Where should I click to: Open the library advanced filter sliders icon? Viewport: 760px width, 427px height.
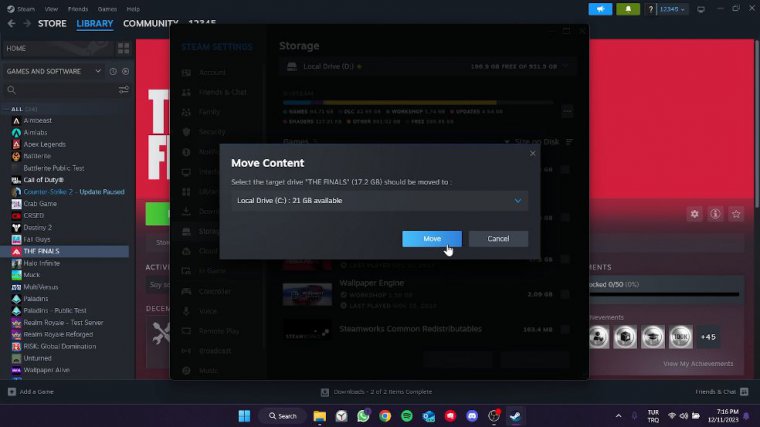(x=124, y=90)
